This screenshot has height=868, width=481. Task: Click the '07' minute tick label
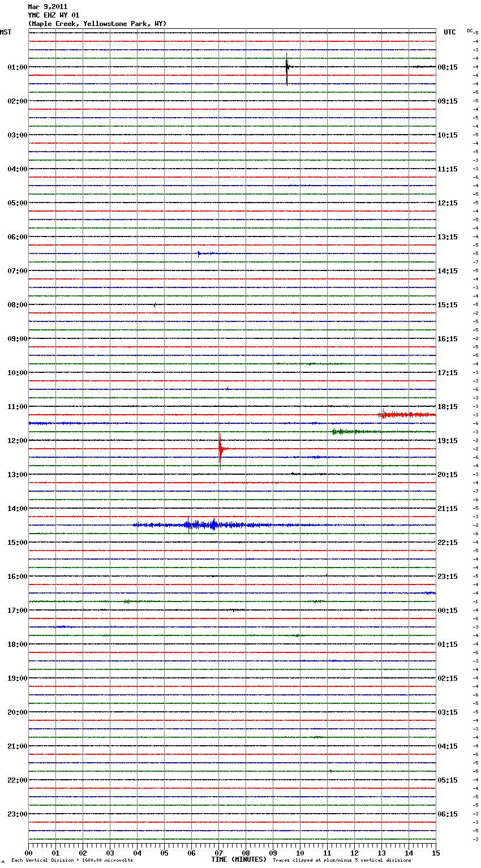click(218, 853)
